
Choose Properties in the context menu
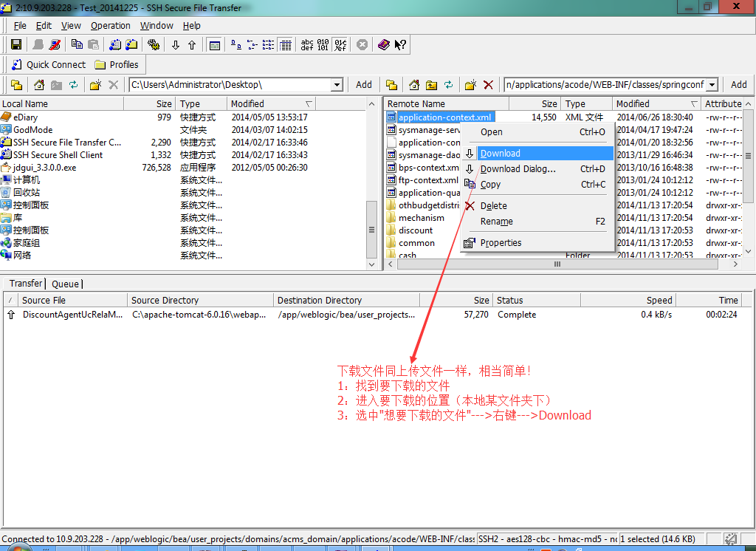(x=537, y=243)
